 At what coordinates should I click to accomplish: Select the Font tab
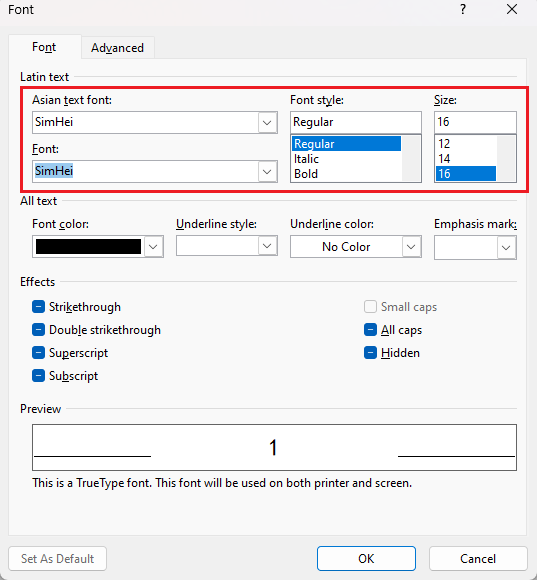point(44,47)
